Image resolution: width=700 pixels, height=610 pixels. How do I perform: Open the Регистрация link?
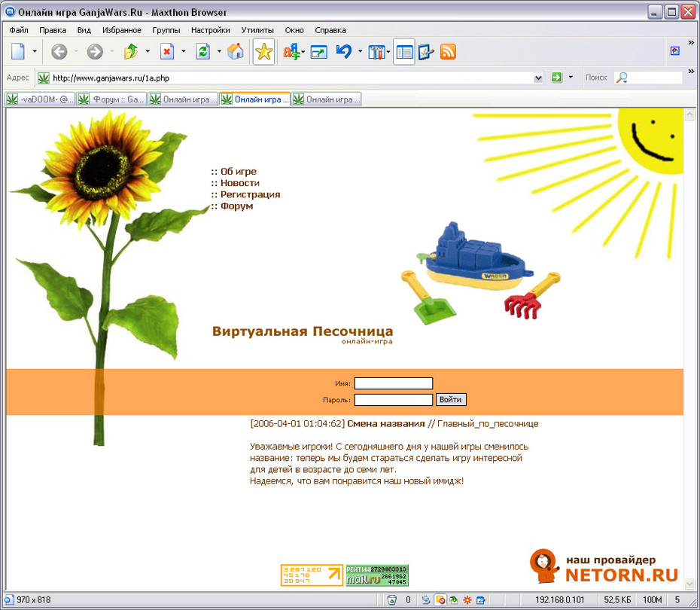[x=251, y=195]
